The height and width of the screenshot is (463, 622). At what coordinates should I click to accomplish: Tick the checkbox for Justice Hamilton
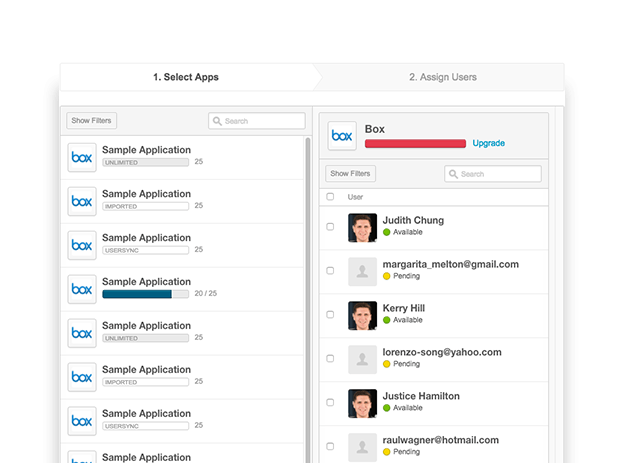(330, 402)
